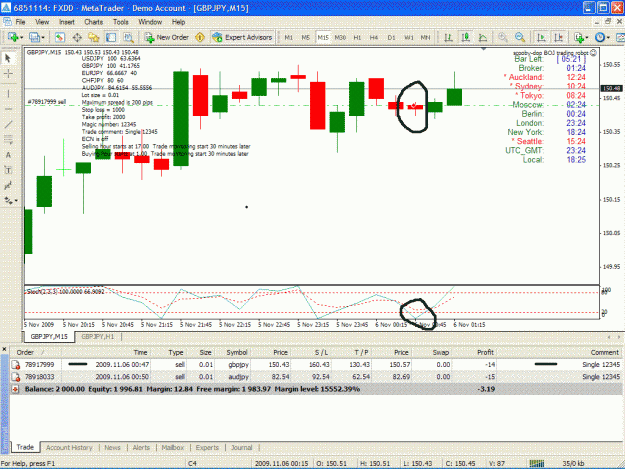Launch MetaEditor from yellow diamond icon
This screenshot has height=469, width=625.
(200, 37)
